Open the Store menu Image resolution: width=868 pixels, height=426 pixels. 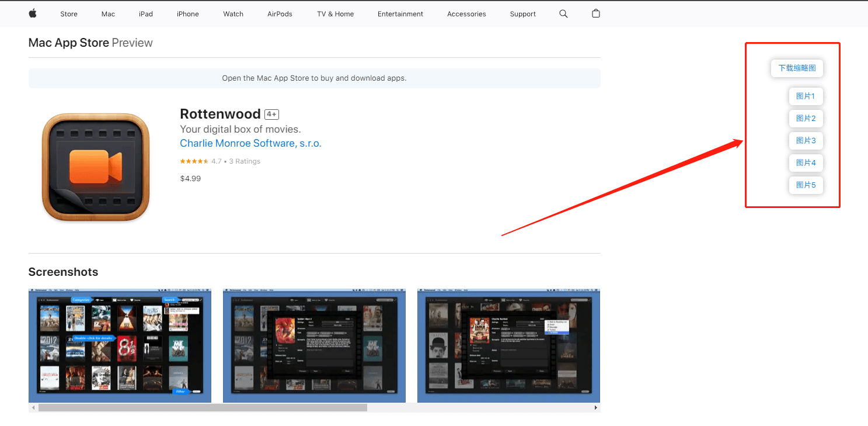69,14
